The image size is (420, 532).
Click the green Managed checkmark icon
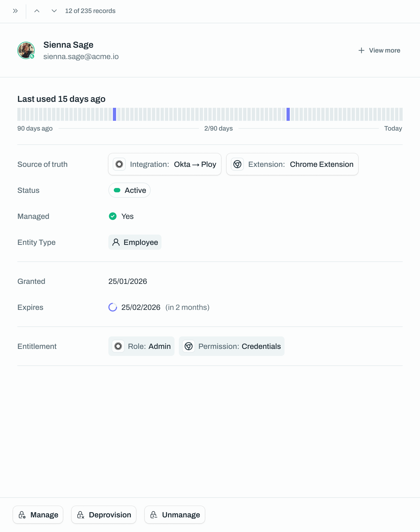pyautogui.click(x=113, y=216)
